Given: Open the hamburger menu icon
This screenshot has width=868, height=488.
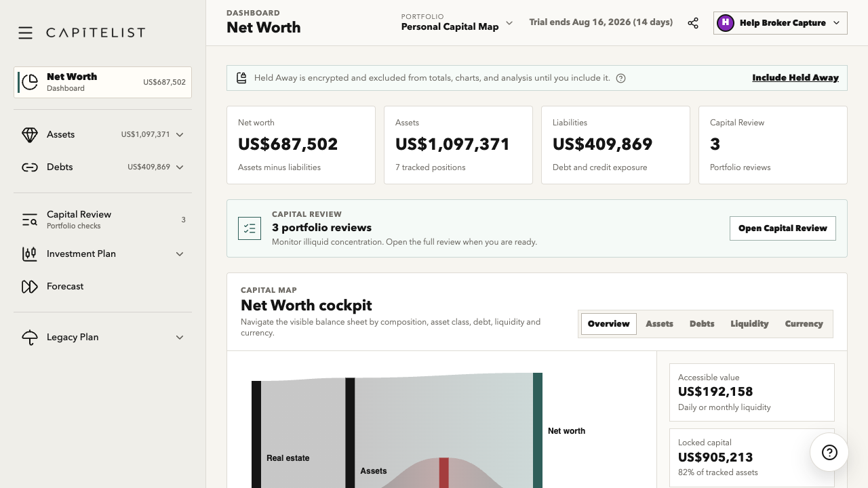Looking at the screenshot, I should click(x=25, y=33).
